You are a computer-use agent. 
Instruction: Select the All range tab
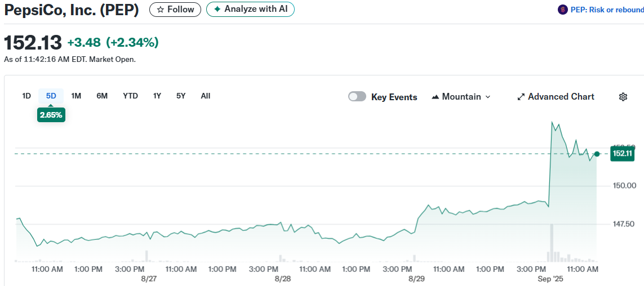[205, 96]
